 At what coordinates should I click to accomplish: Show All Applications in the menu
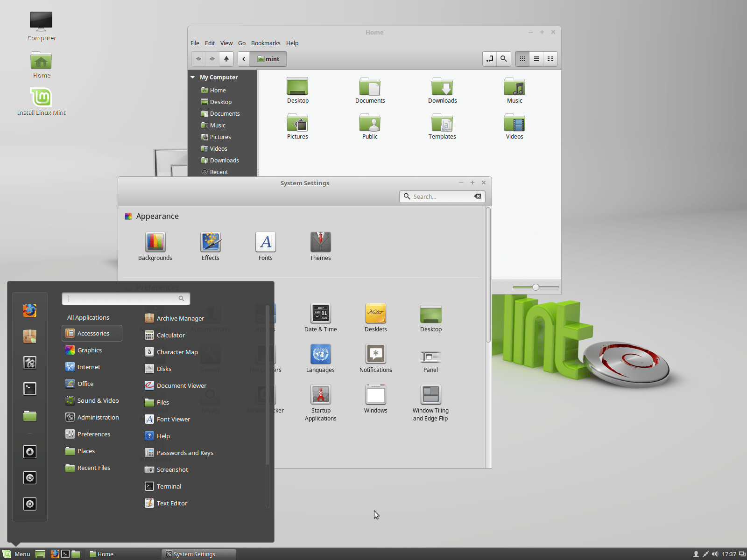pyautogui.click(x=88, y=317)
